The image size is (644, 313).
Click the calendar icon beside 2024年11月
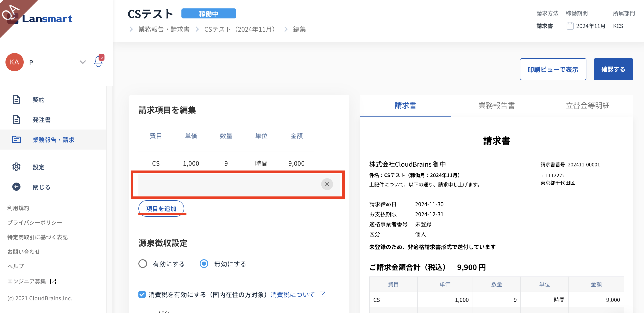pyautogui.click(x=570, y=26)
